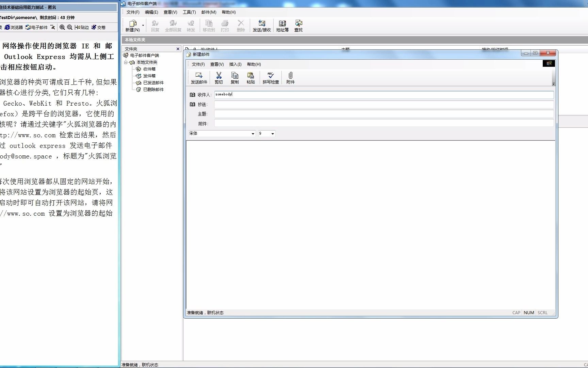Click the pin icon left of zoom-in
Screen dimensions: 588x368
(x=53, y=27)
